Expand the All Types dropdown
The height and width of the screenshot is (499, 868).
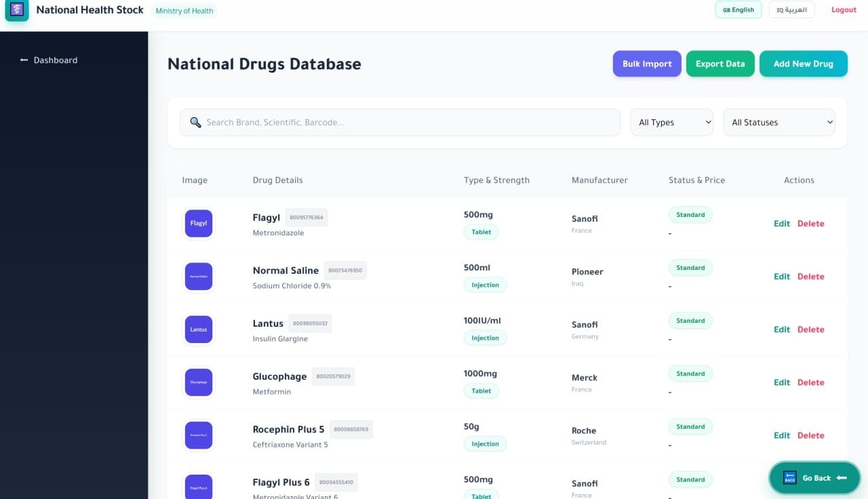pyautogui.click(x=672, y=123)
